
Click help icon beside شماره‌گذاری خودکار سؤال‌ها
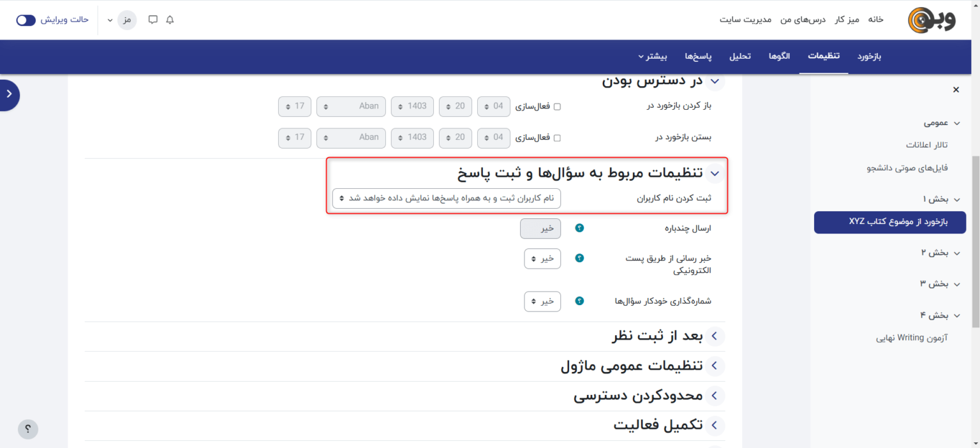579,301
